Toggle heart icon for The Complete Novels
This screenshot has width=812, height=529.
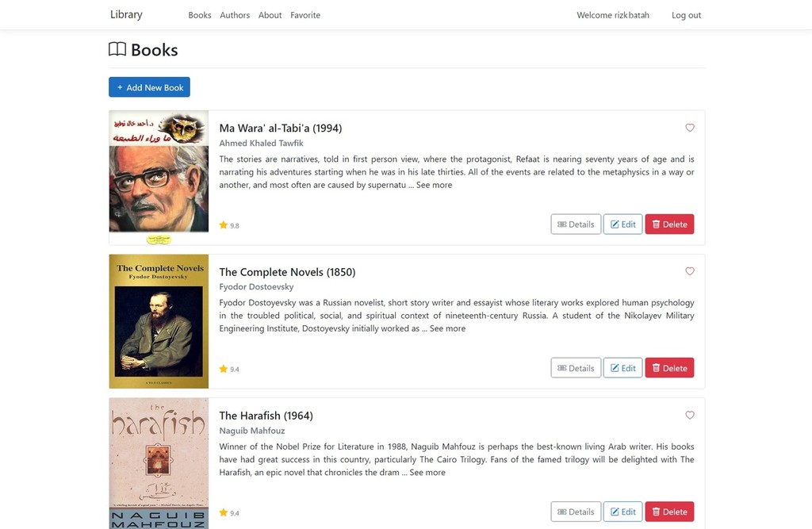[x=690, y=271]
